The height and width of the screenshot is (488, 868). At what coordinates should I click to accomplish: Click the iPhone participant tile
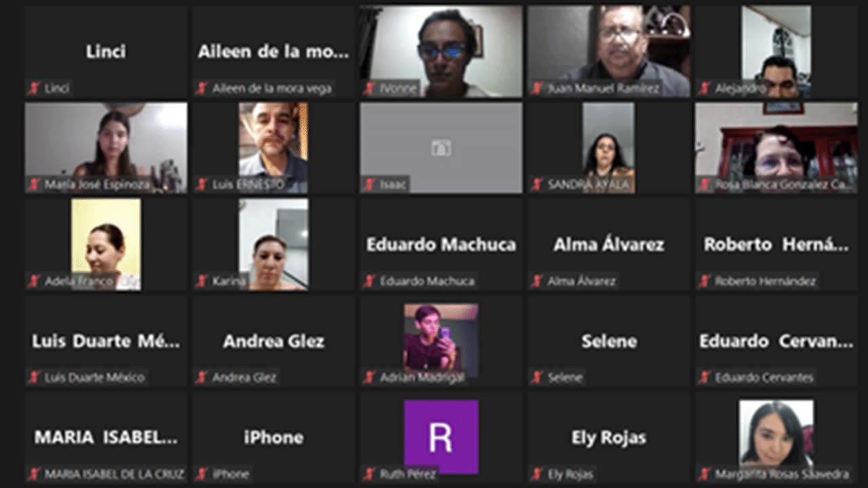[x=273, y=437]
